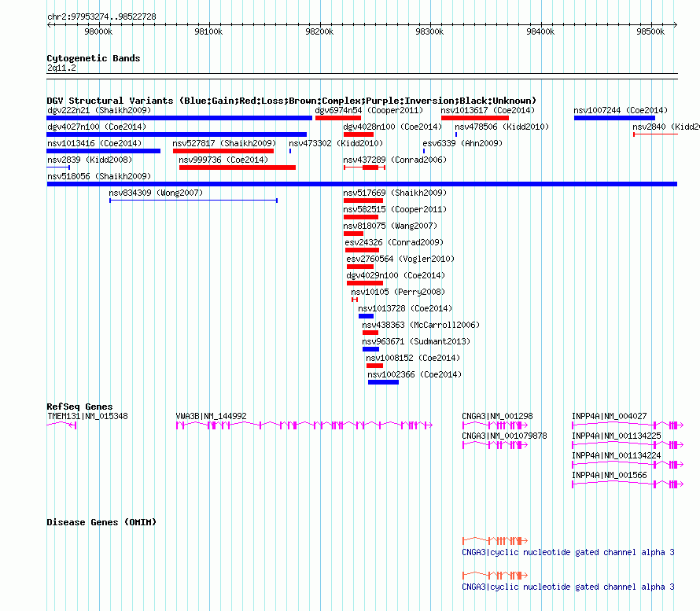Select the small nsv10105 (Perry2008) glyph

(355, 300)
